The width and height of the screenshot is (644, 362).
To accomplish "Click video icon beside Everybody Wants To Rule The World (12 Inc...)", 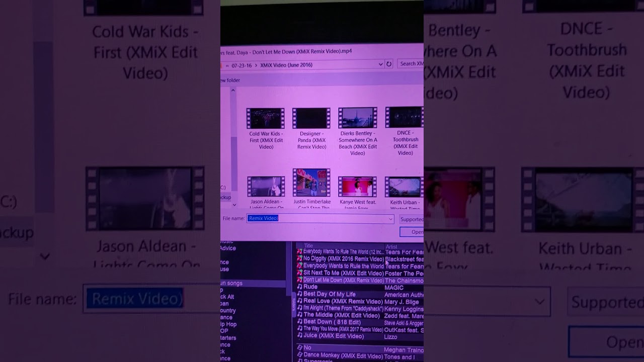I will (x=299, y=252).
